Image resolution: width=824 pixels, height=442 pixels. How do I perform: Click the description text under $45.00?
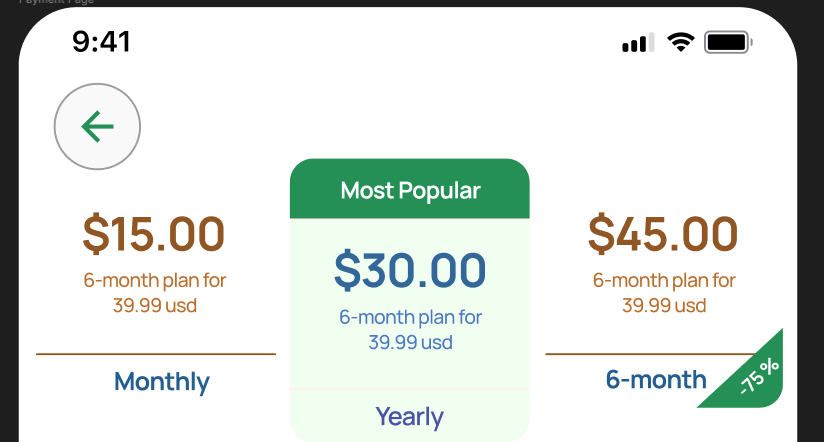664,292
